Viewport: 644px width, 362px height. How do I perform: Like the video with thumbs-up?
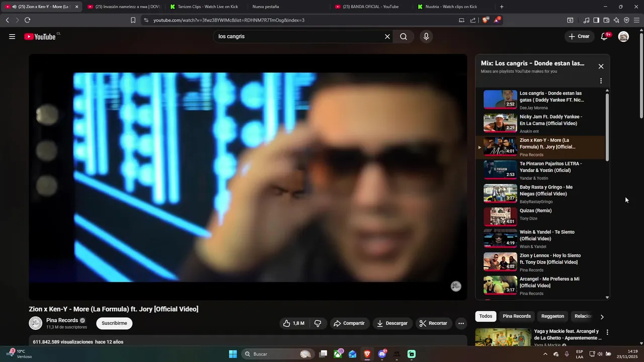[x=294, y=323]
